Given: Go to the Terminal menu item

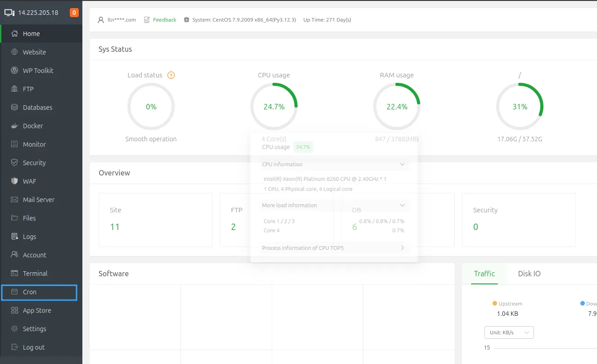Looking at the screenshot, I should (x=41, y=274).
